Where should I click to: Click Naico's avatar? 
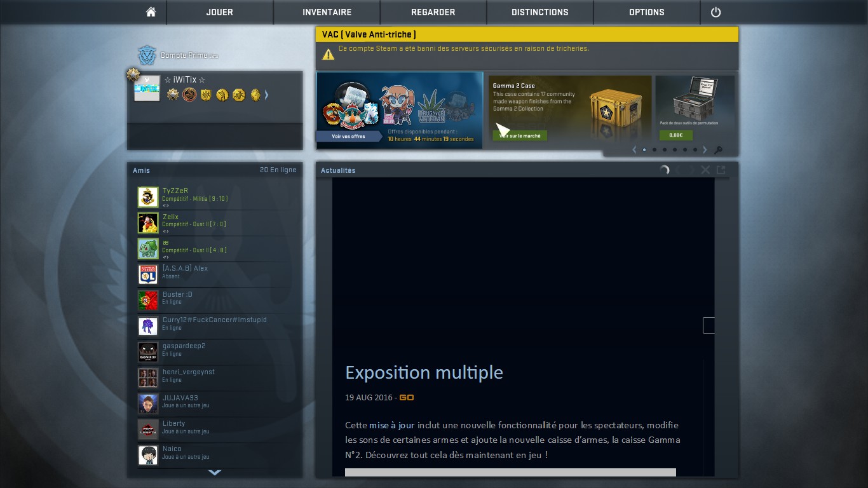point(148,455)
